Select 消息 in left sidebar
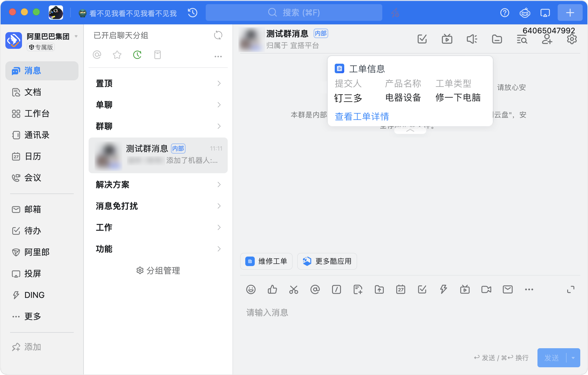The height and width of the screenshot is (375, 588). (x=42, y=71)
